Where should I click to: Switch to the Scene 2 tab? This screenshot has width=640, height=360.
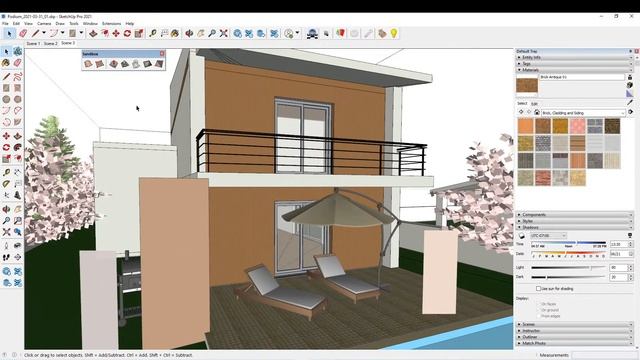[50, 43]
